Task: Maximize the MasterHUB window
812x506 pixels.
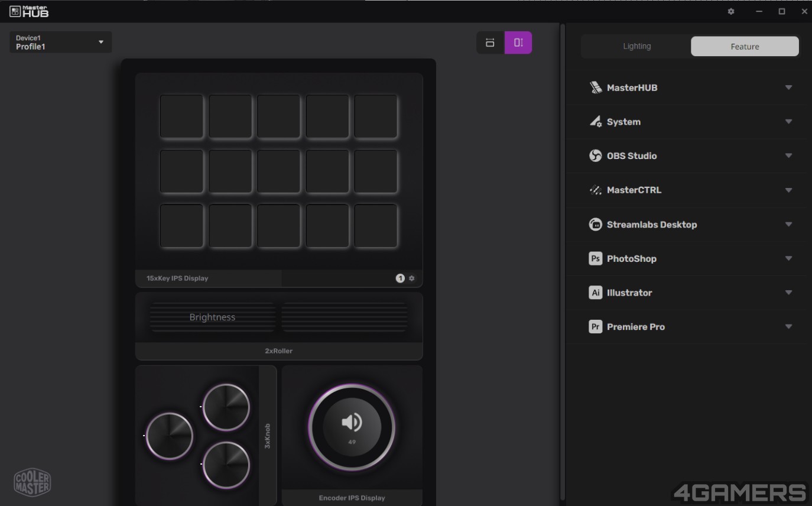Action: pyautogui.click(x=782, y=11)
